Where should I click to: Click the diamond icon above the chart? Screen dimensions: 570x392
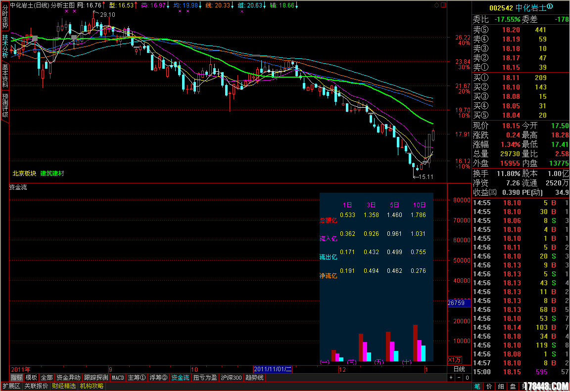[436, 5]
